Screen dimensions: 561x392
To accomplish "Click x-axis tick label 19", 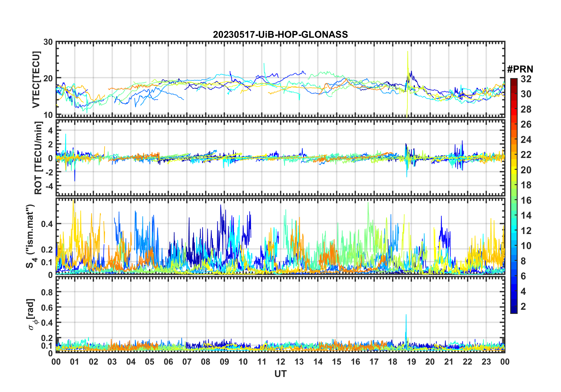I will click(x=411, y=362).
